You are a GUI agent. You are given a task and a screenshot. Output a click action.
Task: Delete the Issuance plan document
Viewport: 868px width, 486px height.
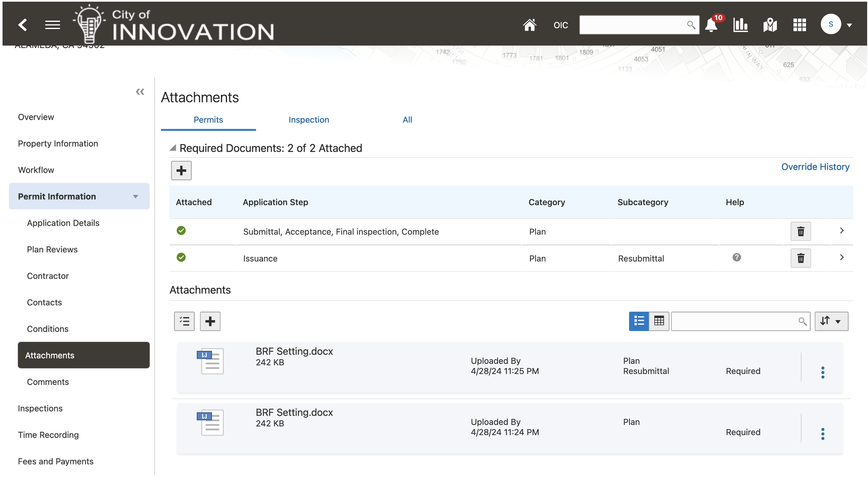(801, 258)
